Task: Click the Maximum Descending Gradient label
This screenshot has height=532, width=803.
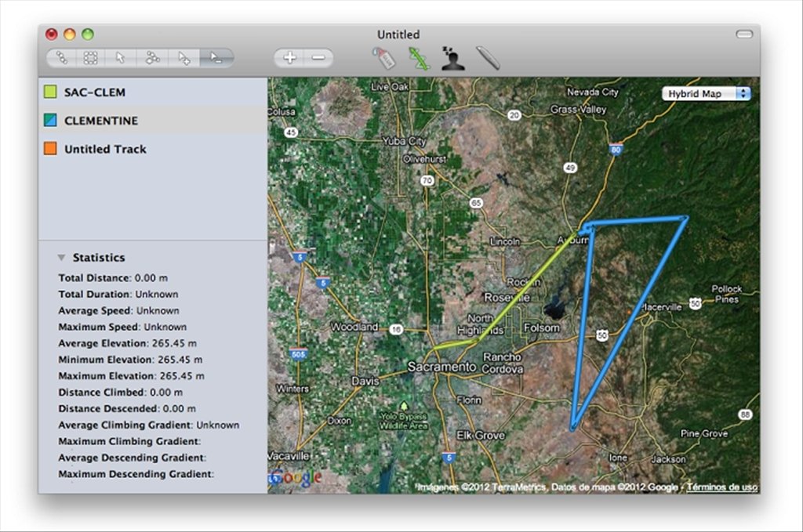Action: (x=136, y=474)
